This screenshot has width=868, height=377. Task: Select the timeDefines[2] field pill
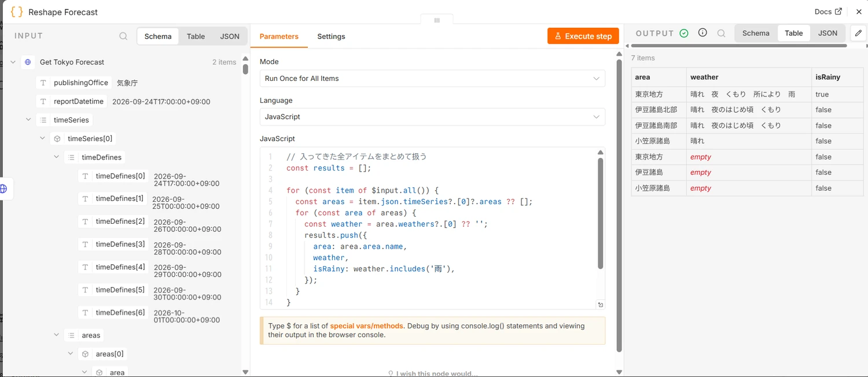113,221
